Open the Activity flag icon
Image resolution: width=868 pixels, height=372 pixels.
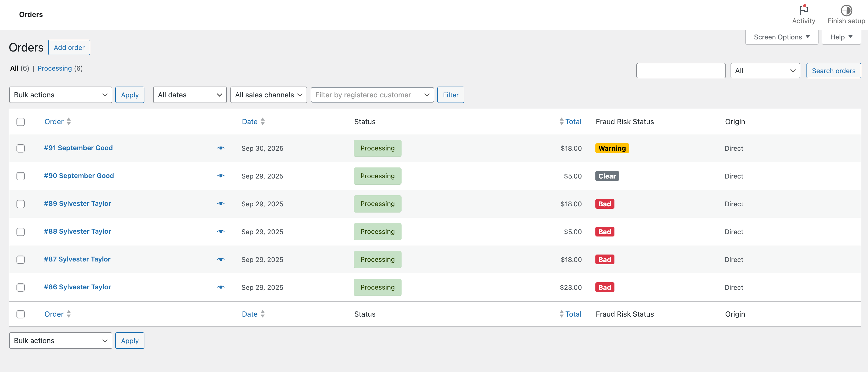pos(803,11)
